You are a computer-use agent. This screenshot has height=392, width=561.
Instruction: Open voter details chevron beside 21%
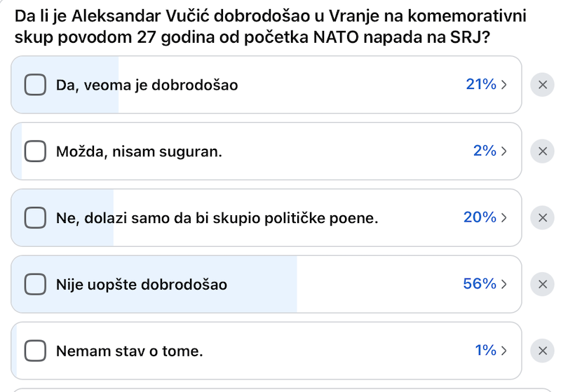pyautogui.click(x=503, y=85)
